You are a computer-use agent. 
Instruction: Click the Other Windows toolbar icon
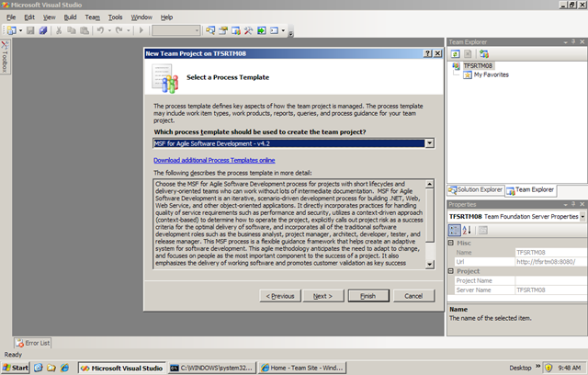coord(274,30)
